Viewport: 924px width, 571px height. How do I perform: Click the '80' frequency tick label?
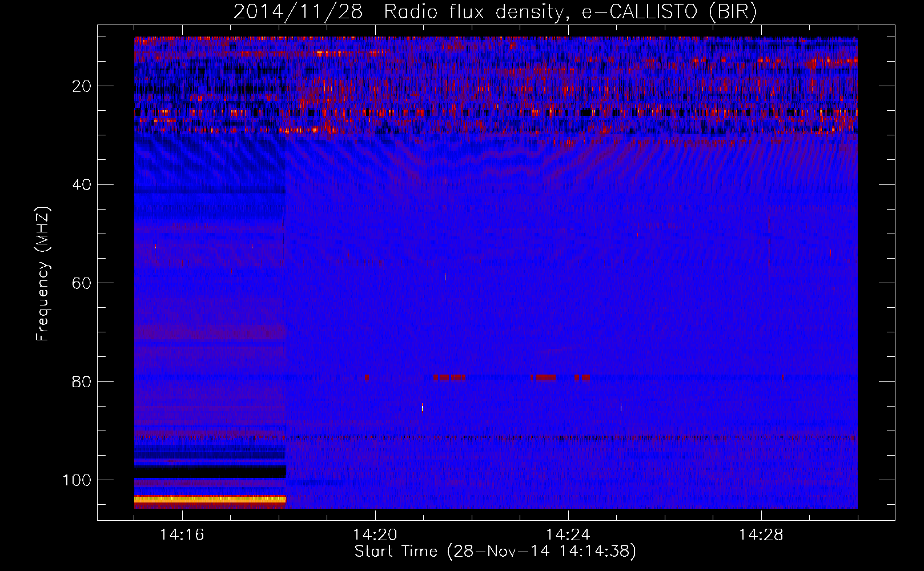82,381
